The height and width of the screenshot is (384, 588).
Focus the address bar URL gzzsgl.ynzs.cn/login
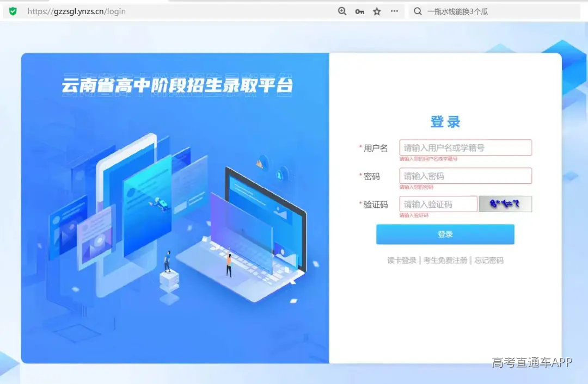tap(77, 11)
